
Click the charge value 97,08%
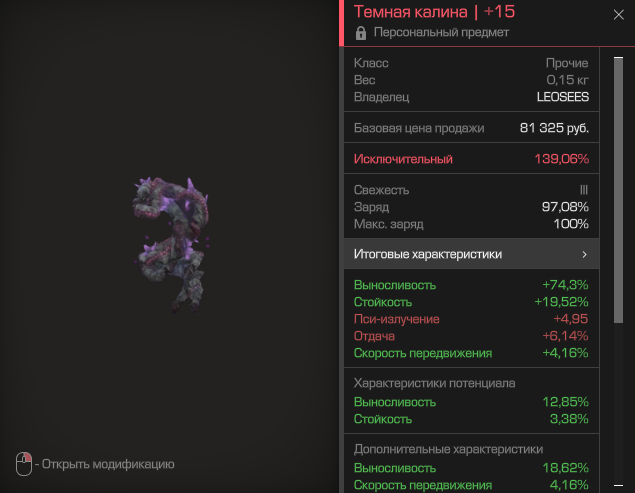coord(565,207)
